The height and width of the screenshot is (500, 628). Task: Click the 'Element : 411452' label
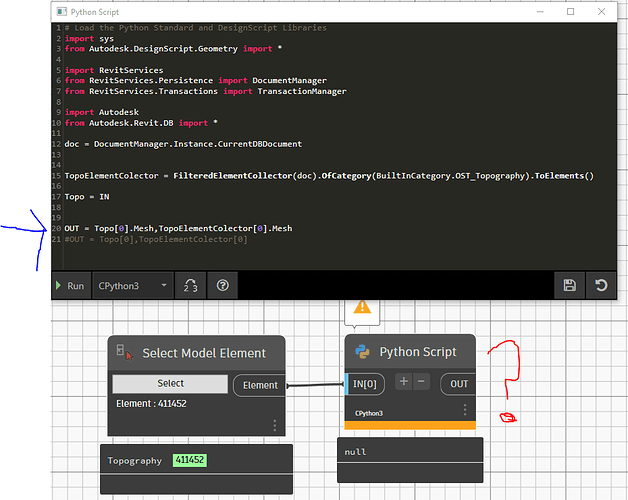tap(151, 403)
